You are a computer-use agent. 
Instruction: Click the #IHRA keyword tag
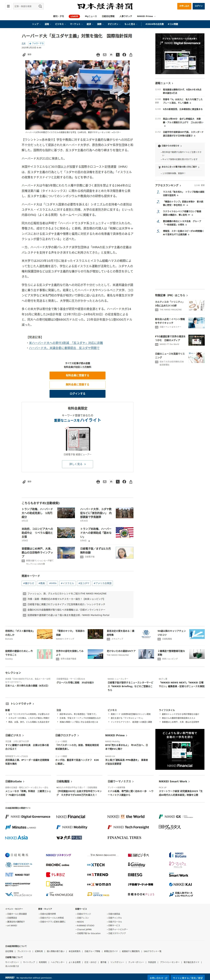click(x=53, y=583)
